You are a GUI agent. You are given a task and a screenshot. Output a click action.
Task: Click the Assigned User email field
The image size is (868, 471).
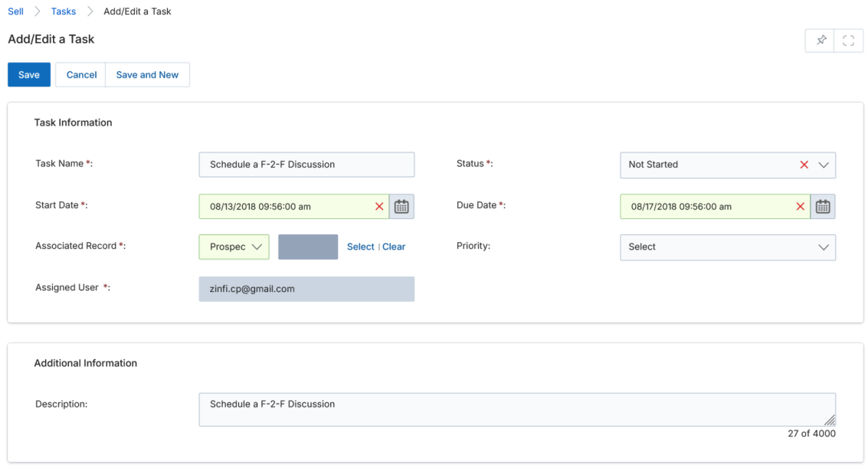(306, 289)
